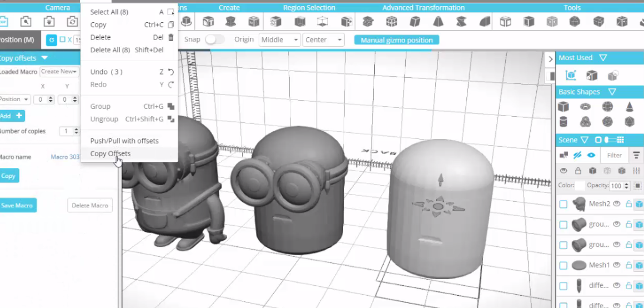Select the camera pan hand tool
The height and width of the screenshot is (308, 644).
[49, 21]
